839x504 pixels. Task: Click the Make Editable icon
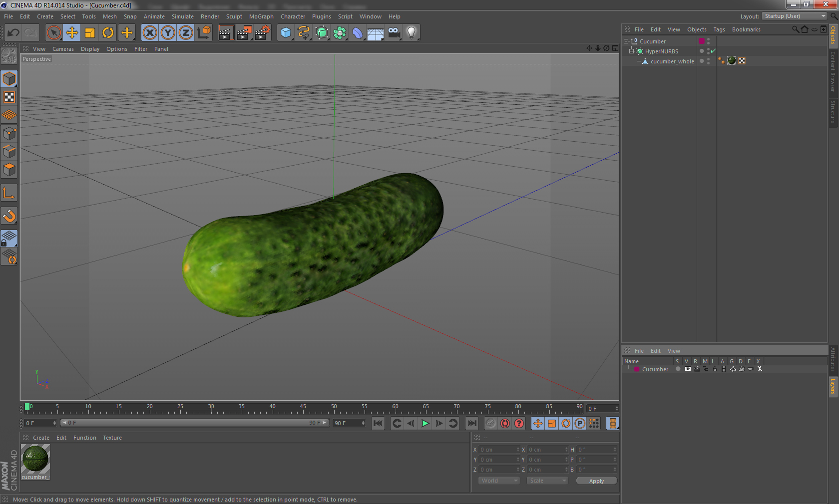pyautogui.click(x=9, y=55)
